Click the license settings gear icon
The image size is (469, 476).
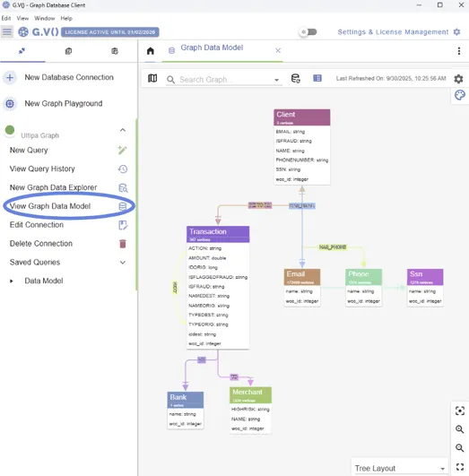[456, 32]
